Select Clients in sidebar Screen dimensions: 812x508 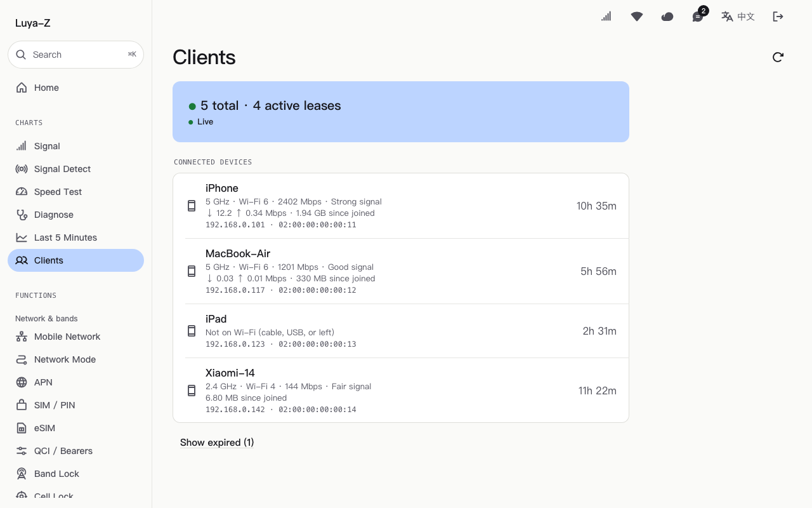click(76, 260)
